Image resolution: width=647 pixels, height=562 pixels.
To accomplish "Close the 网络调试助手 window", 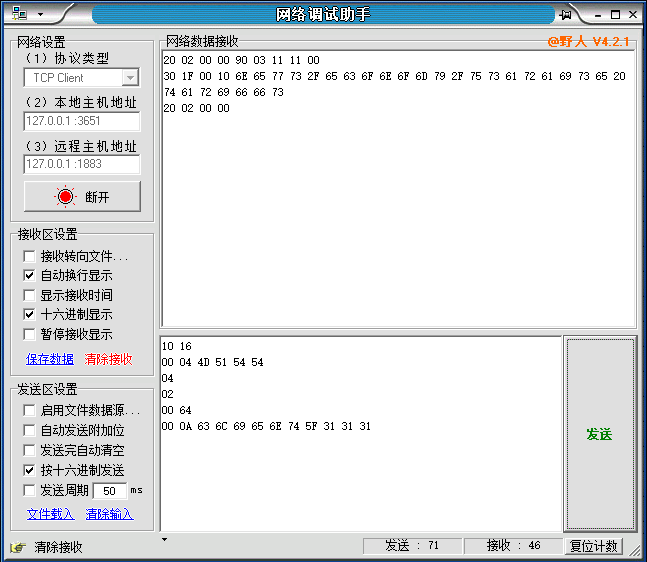I will 633,15.
